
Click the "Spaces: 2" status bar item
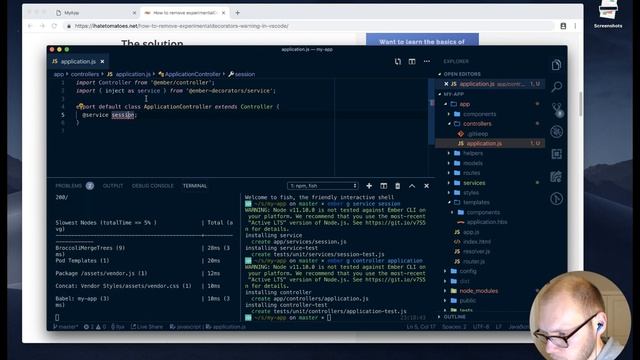pos(454,327)
